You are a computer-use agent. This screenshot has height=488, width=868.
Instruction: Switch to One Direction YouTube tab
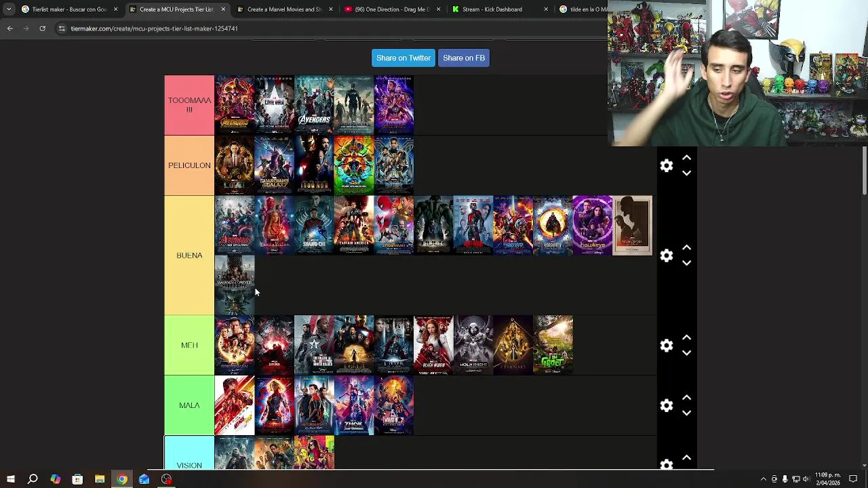pos(392,9)
